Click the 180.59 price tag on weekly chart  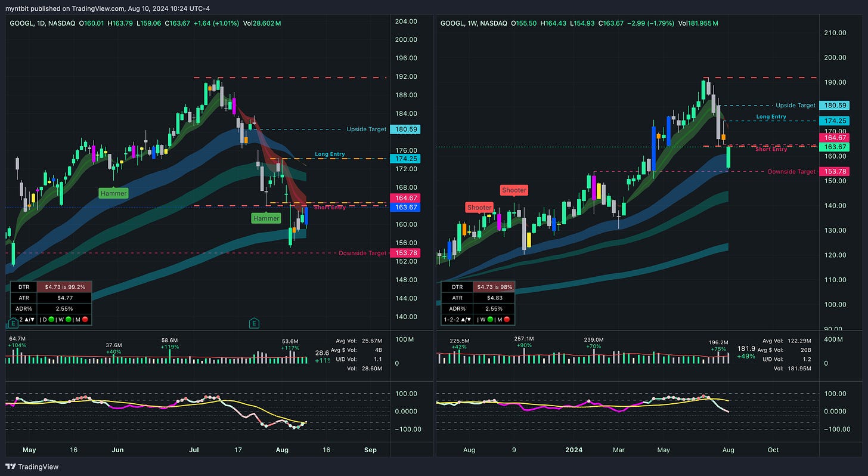(834, 105)
